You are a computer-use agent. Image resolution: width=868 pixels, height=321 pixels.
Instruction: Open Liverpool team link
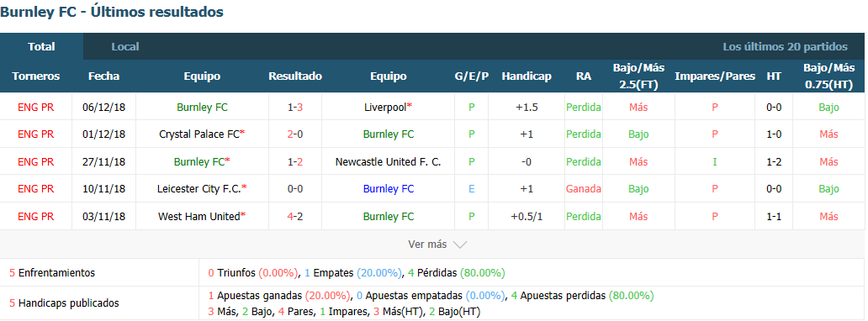385,107
